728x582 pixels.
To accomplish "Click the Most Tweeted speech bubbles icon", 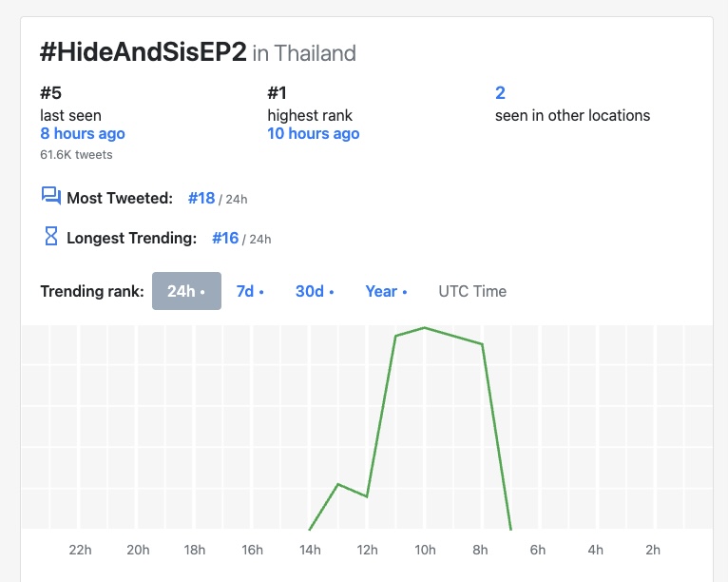I will tap(51, 196).
